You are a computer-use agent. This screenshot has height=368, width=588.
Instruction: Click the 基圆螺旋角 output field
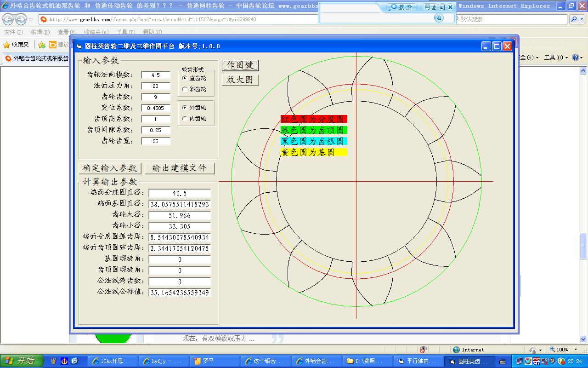pyautogui.click(x=180, y=259)
